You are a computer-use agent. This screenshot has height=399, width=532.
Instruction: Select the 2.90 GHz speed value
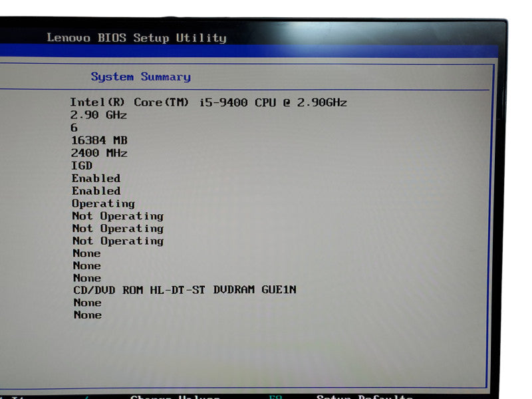tap(98, 115)
